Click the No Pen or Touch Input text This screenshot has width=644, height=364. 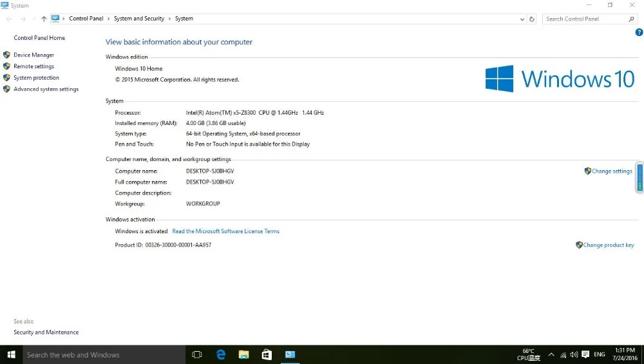point(248,144)
